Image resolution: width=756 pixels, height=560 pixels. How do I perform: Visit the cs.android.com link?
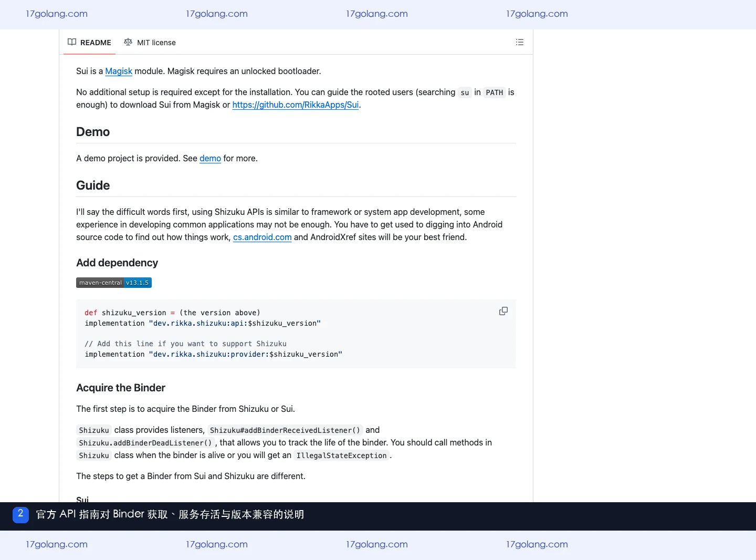(x=262, y=237)
